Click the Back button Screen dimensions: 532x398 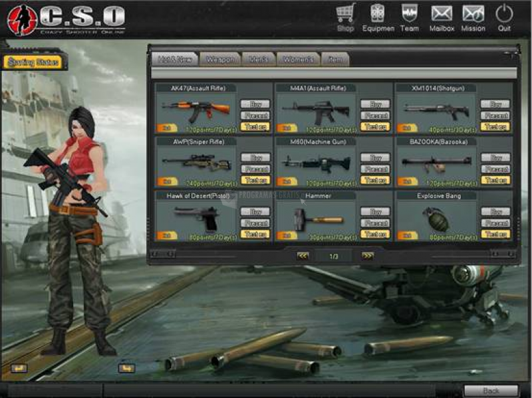click(491, 391)
